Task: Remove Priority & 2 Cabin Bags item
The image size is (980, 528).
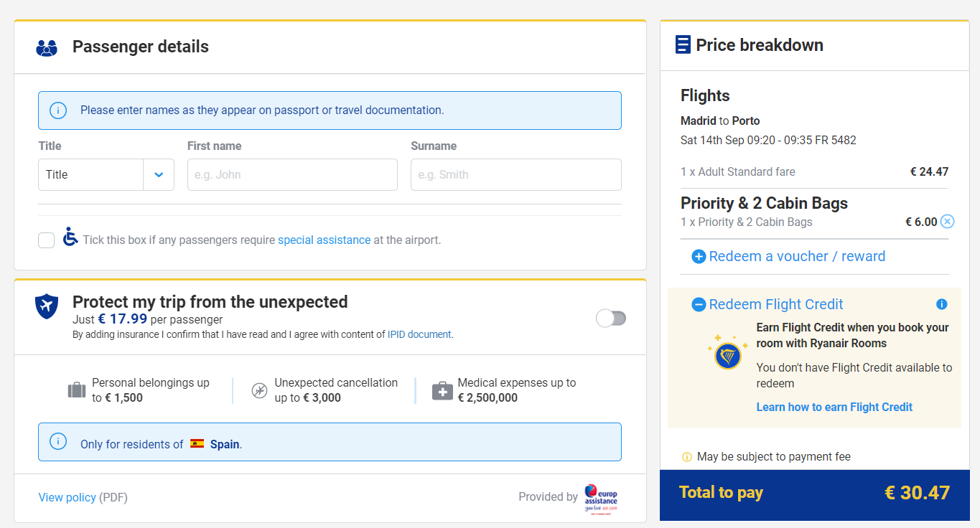Action: [x=948, y=222]
